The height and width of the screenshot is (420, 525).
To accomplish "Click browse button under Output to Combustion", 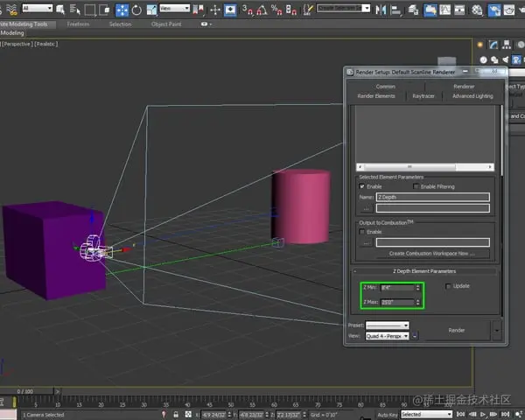I will coord(367,243).
